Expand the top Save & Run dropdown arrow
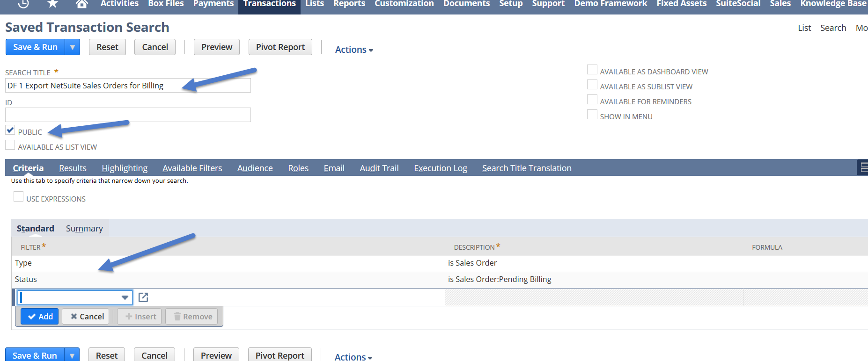 [73, 47]
